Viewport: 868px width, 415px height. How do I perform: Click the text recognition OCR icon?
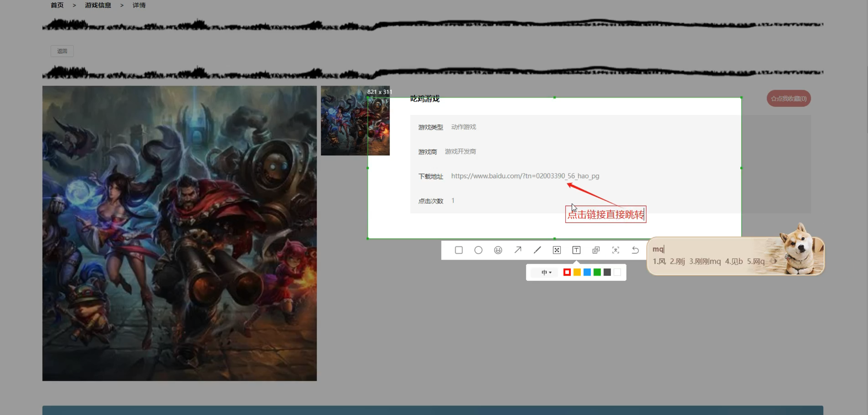pyautogui.click(x=615, y=250)
